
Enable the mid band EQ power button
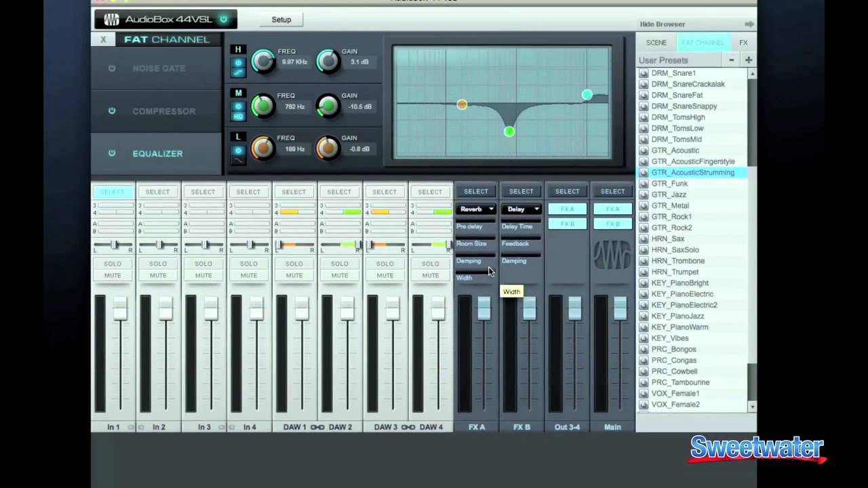pos(238,106)
